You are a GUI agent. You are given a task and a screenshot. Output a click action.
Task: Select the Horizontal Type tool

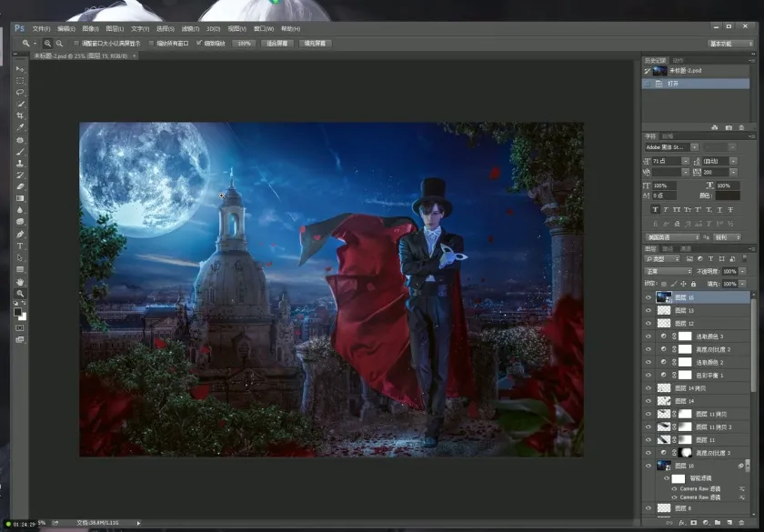(x=20, y=246)
